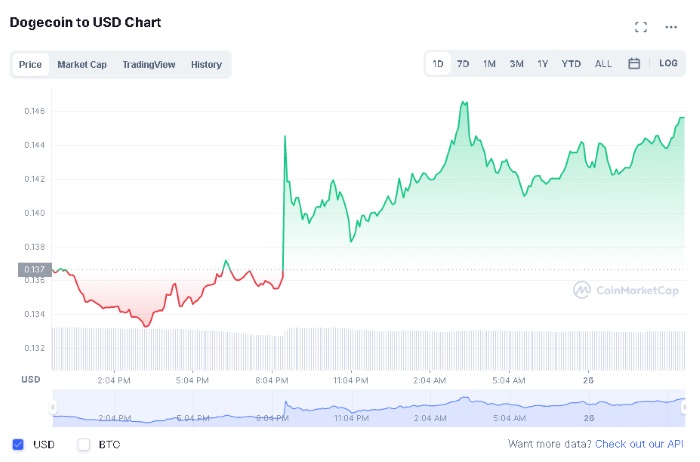The image size is (700, 462).
Task: Switch to the Market Cap tab
Action: coord(82,64)
